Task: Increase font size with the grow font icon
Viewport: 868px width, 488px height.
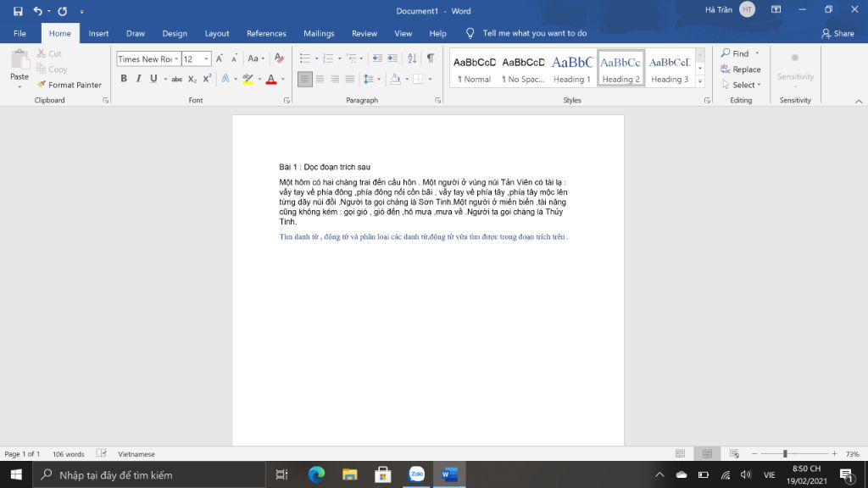Action: tap(220, 58)
